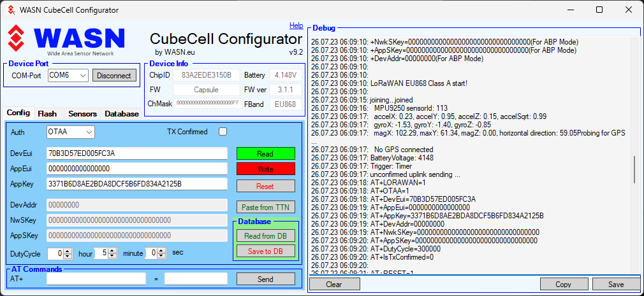Click log line 'No GPS connected'
The width and height of the screenshot is (644, 296).
404,149
